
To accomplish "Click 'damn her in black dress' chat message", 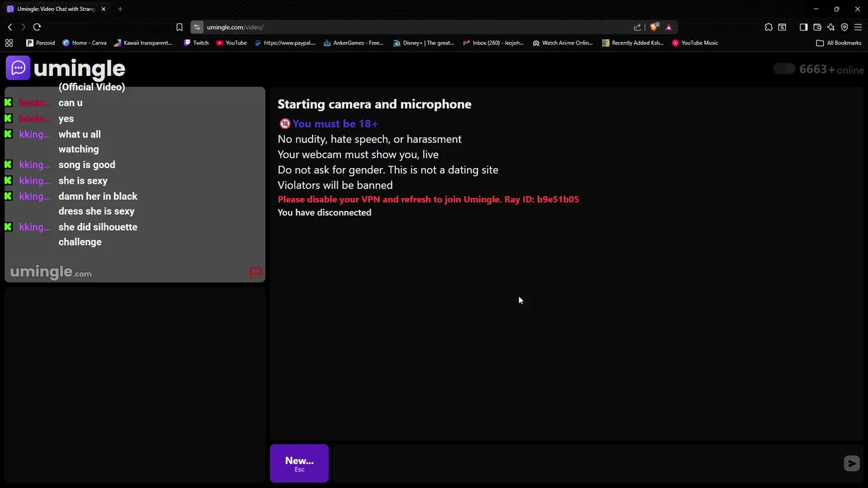I will point(98,203).
